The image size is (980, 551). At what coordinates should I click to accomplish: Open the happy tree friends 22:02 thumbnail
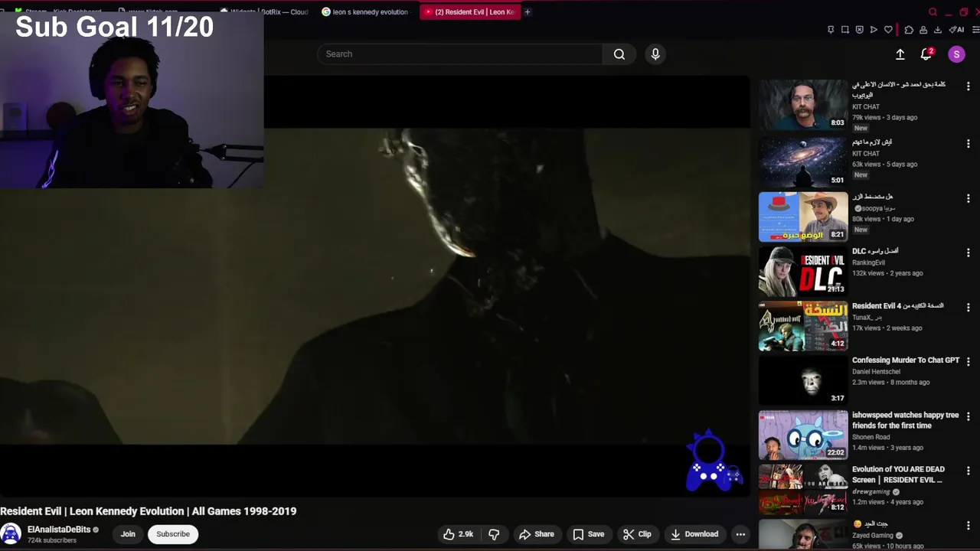tap(803, 435)
